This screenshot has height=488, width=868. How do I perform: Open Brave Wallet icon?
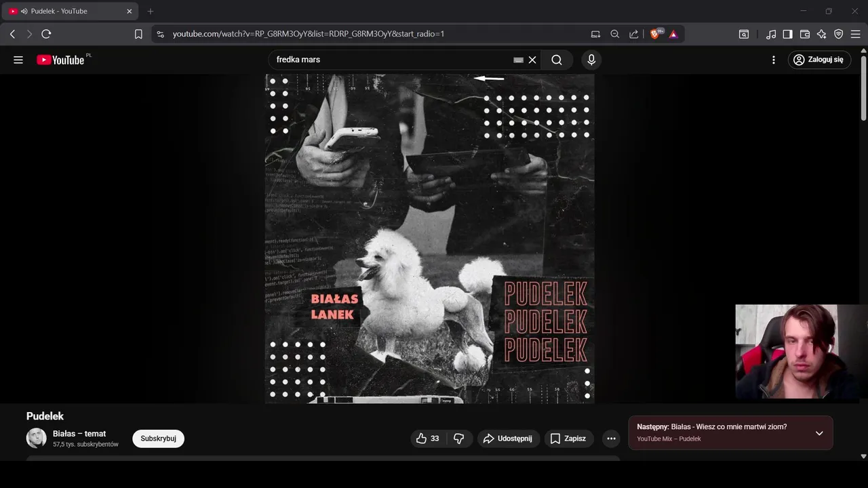click(805, 34)
